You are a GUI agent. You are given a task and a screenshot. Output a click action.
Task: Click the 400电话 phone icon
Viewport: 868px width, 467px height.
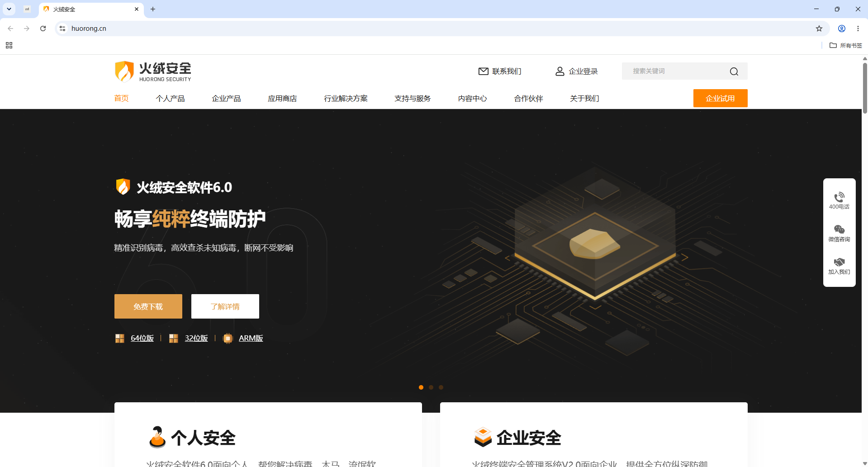tap(840, 197)
